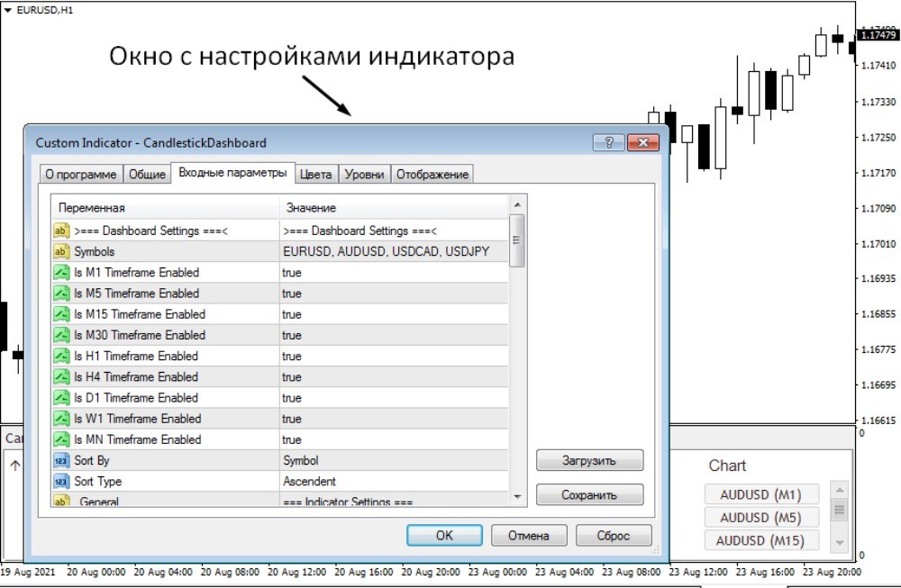Click the up arrow icon in dashboard panel
Screen dimensions: 901x588
15,466
